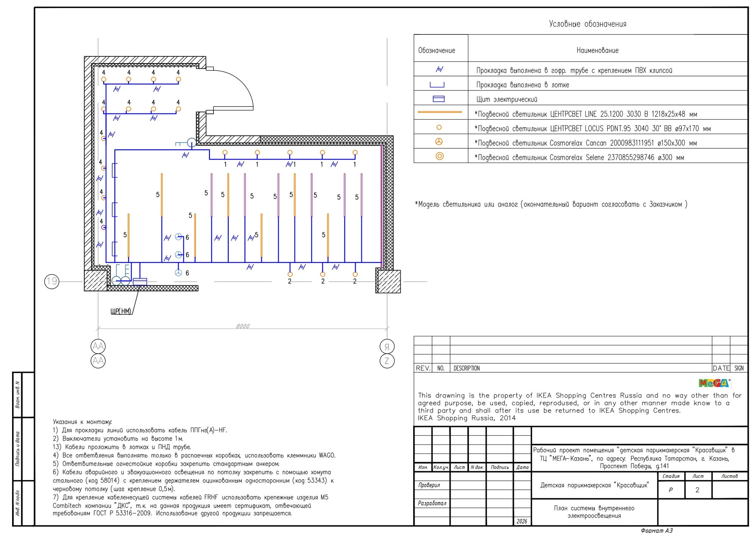Click the axis bubble labeled Z
This screenshot has height=533, width=756.
click(x=387, y=361)
